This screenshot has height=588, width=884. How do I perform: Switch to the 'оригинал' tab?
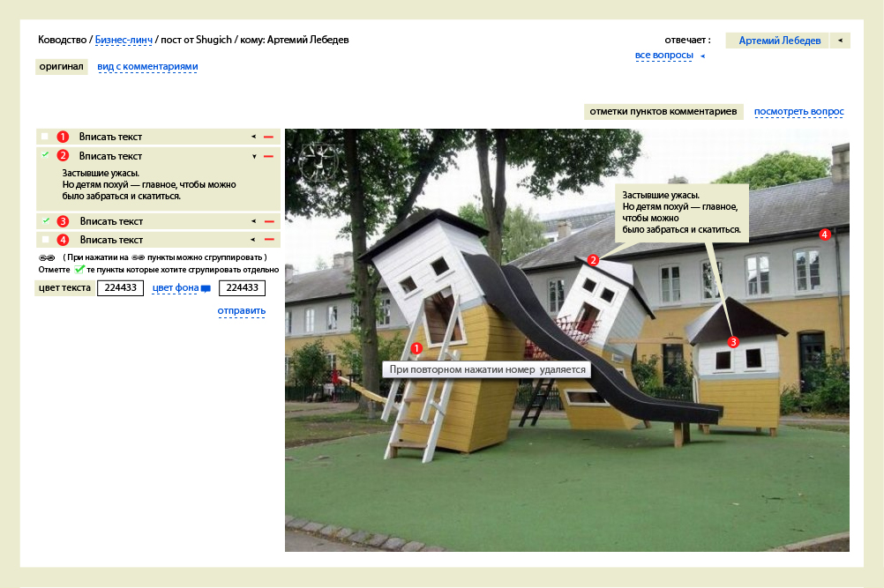pyautogui.click(x=62, y=66)
